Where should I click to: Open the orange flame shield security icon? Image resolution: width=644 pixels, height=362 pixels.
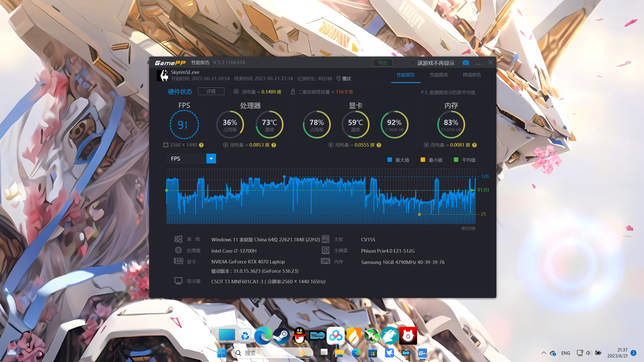pos(354,336)
